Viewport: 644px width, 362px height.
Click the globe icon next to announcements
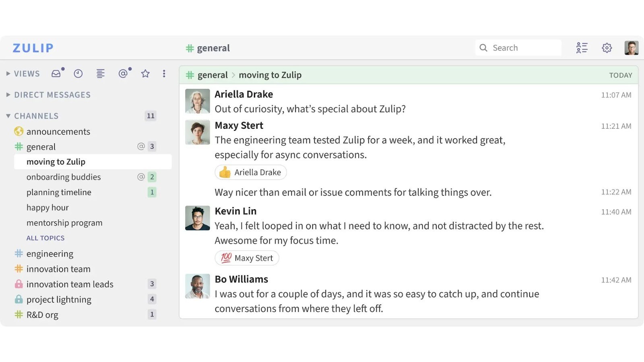[x=19, y=131]
